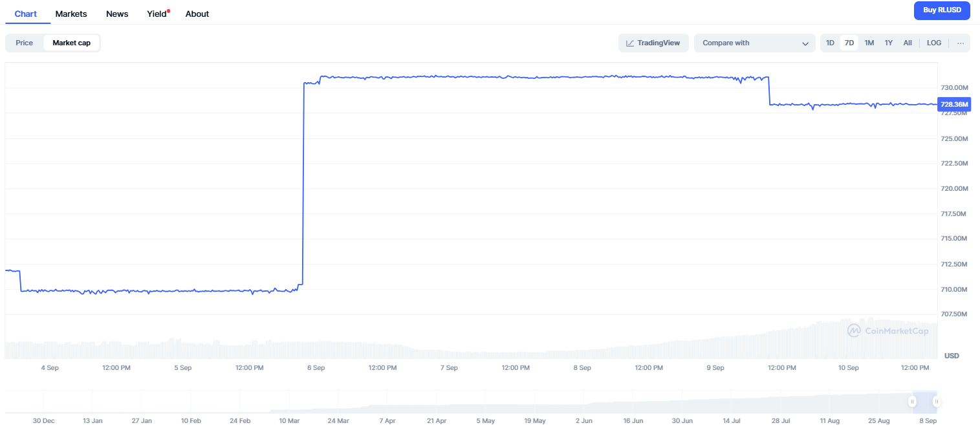
Task: Click 30 Dec on the overview timeline
Action: [43, 420]
